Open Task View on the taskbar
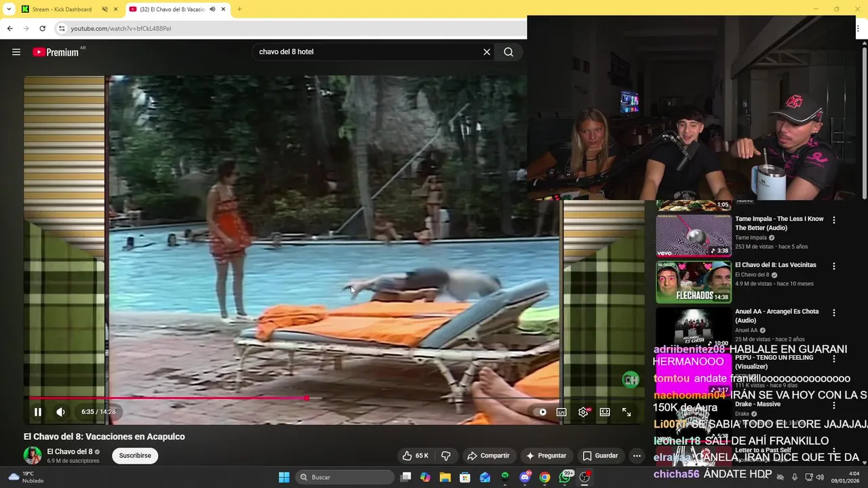The image size is (868, 488). click(406, 477)
